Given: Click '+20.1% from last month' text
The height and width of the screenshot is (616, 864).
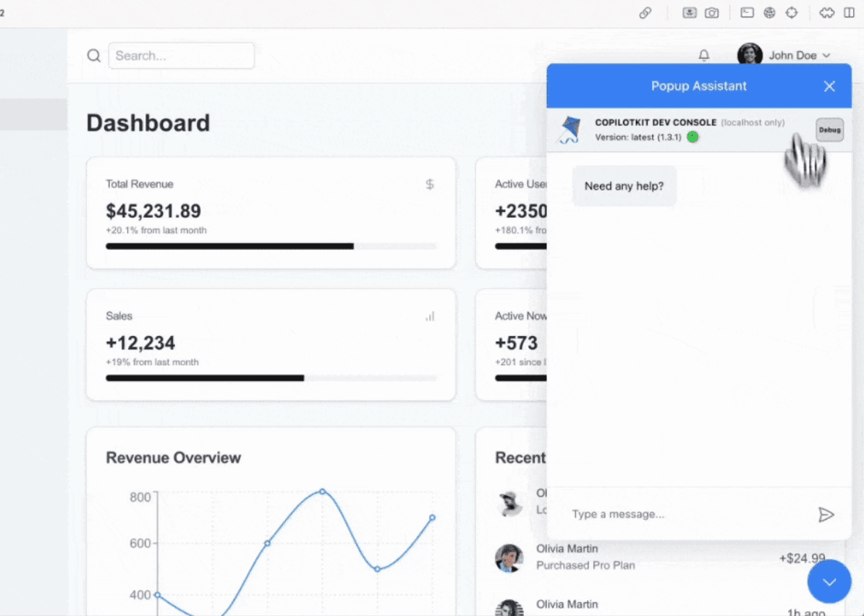Looking at the screenshot, I should pos(156,230).
